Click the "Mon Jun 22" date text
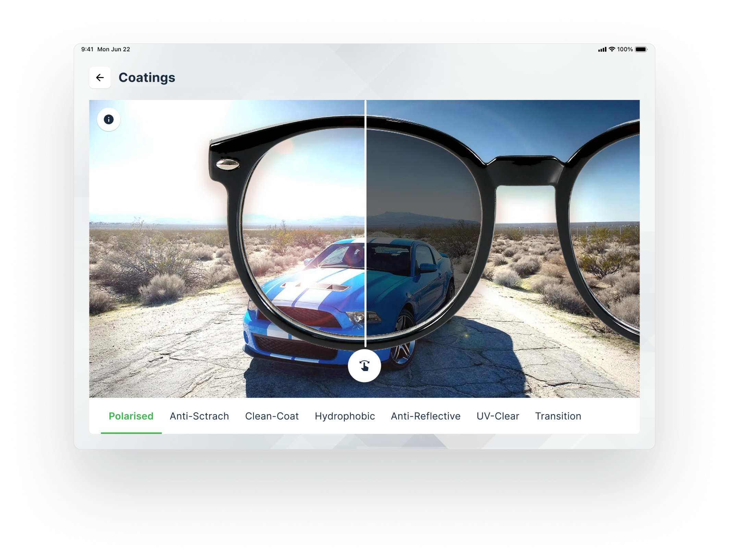The image size is (729, 560). [114, 49]
